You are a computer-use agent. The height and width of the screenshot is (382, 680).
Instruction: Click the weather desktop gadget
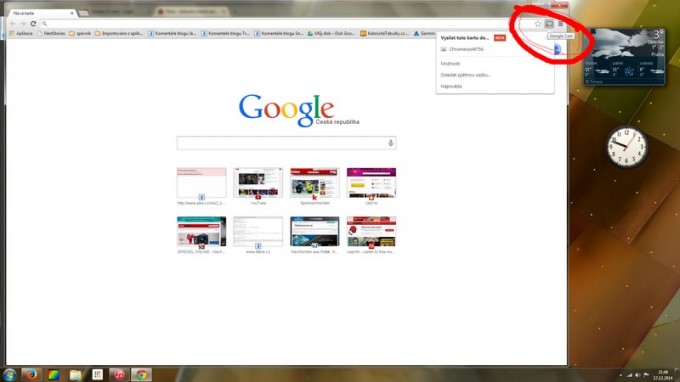[x=624, y=56]
